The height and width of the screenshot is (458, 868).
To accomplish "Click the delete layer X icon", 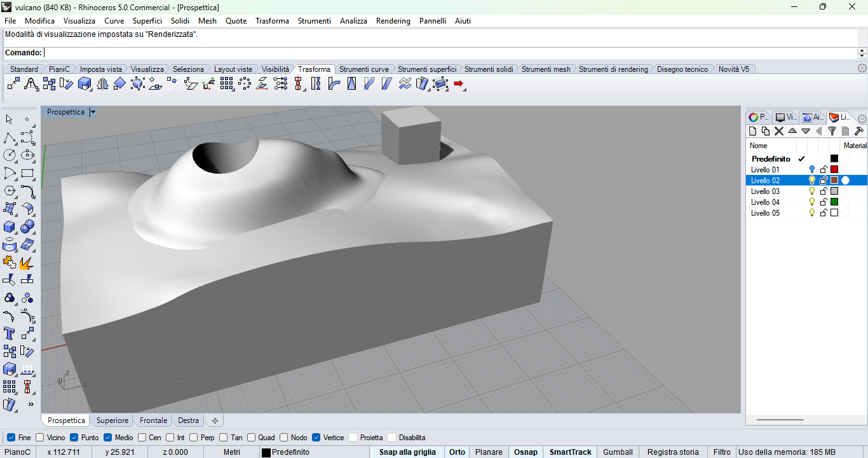I will (x=779, y=131).
